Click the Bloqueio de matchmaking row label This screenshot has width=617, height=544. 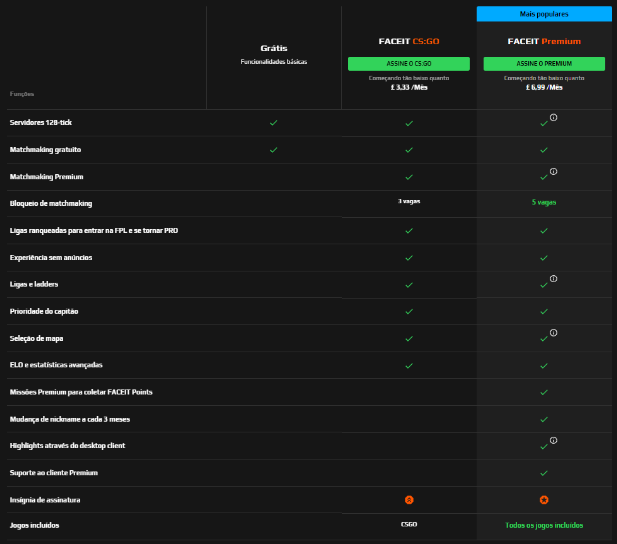[51, 204]
